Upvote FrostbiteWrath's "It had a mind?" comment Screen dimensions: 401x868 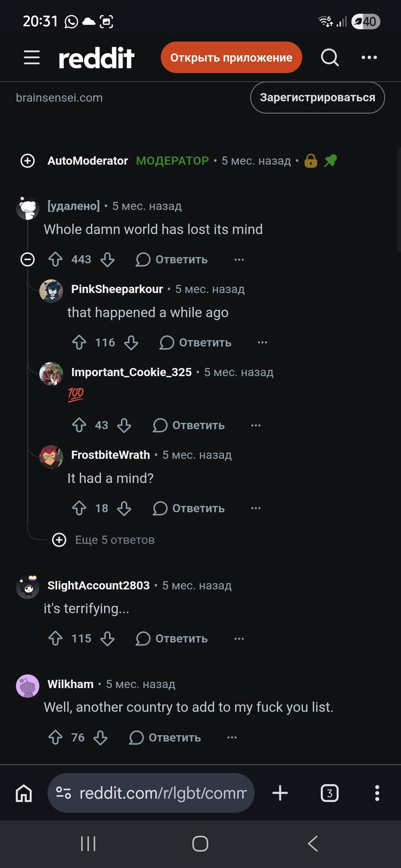click(79, 508)
